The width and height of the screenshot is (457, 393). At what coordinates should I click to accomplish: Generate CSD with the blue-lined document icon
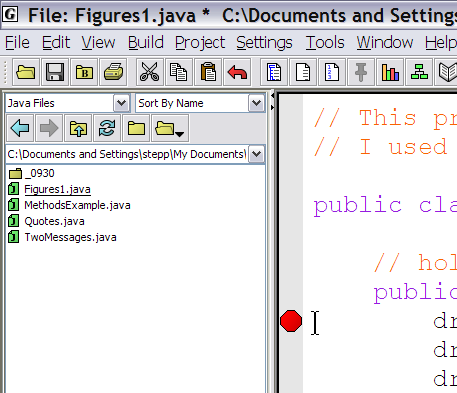click(x=274, y=72)
